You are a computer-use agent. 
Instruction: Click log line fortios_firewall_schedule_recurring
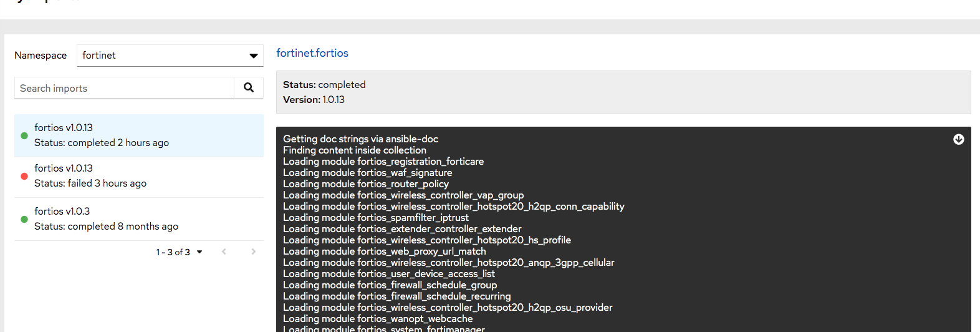point(397,296)
